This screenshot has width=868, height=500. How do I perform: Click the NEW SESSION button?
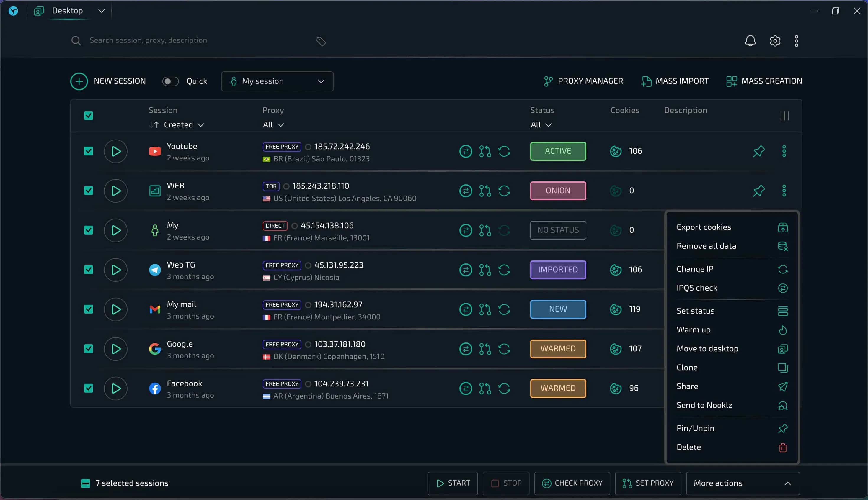point(108,81)
